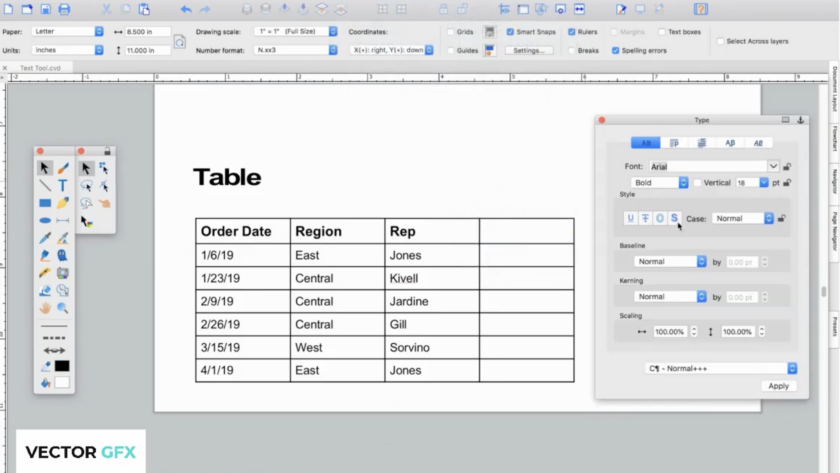This screenshot has width=840, height=473.
Task: Open the Bold font style dropdown
Action: click(x=659, y=183)
